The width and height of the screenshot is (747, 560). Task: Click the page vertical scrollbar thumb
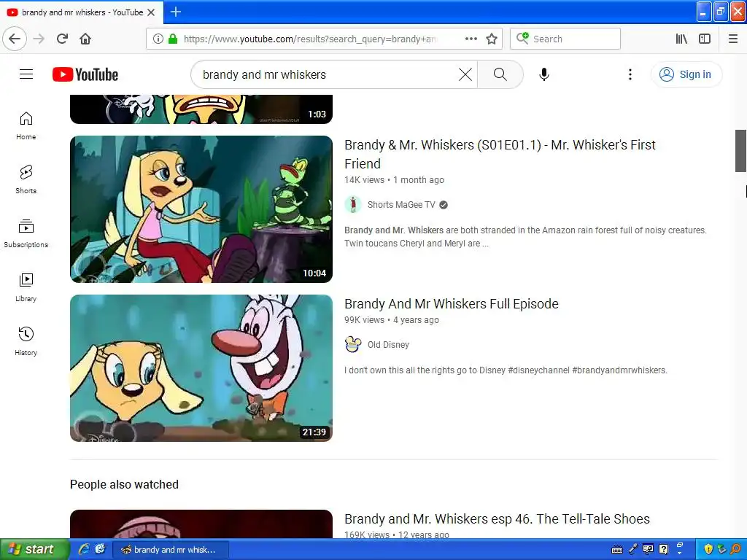coord(740,150)
